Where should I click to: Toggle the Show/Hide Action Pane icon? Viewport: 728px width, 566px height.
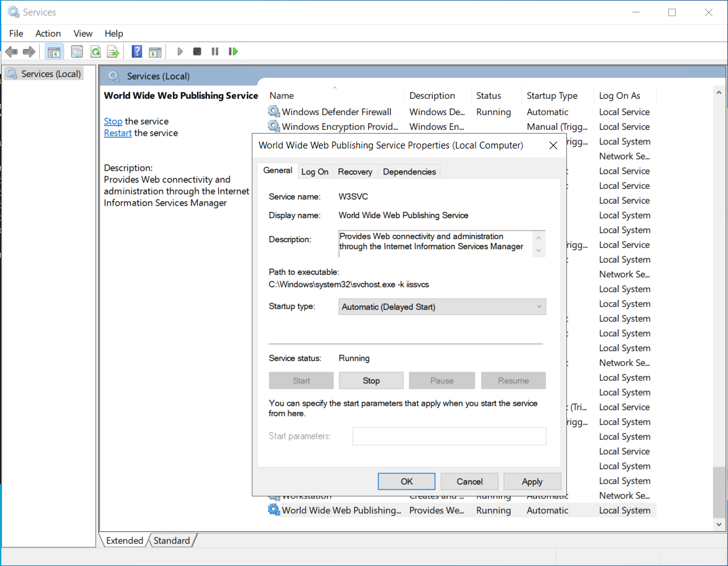pyautogui.click(x=155, y=52)
